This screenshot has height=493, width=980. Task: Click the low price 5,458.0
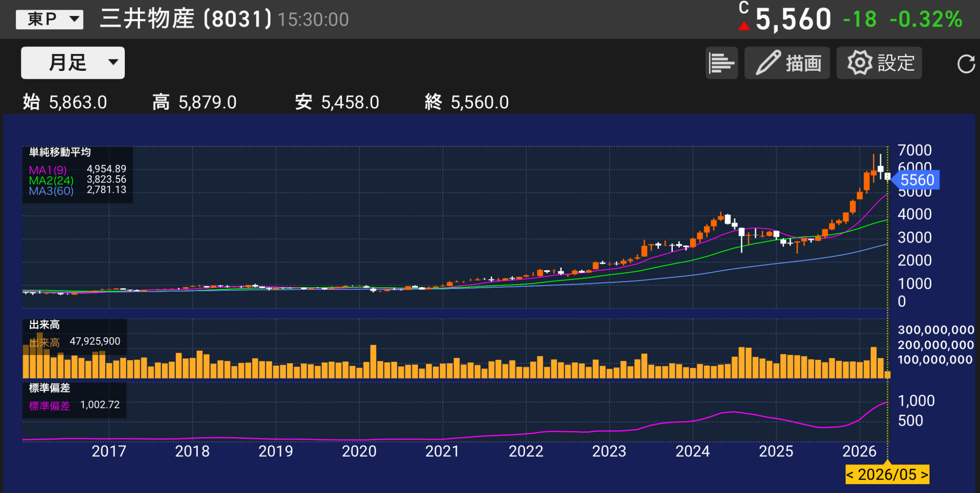coord(350,102)
